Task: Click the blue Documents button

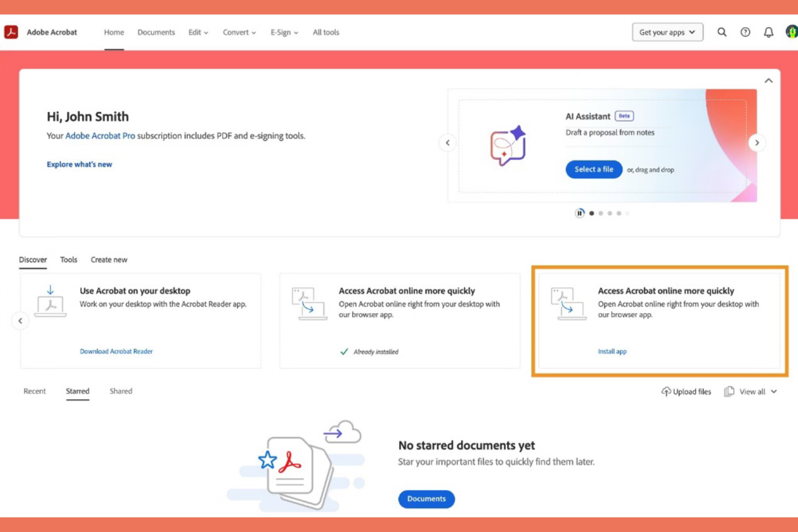Action: [x=426, y=499]
